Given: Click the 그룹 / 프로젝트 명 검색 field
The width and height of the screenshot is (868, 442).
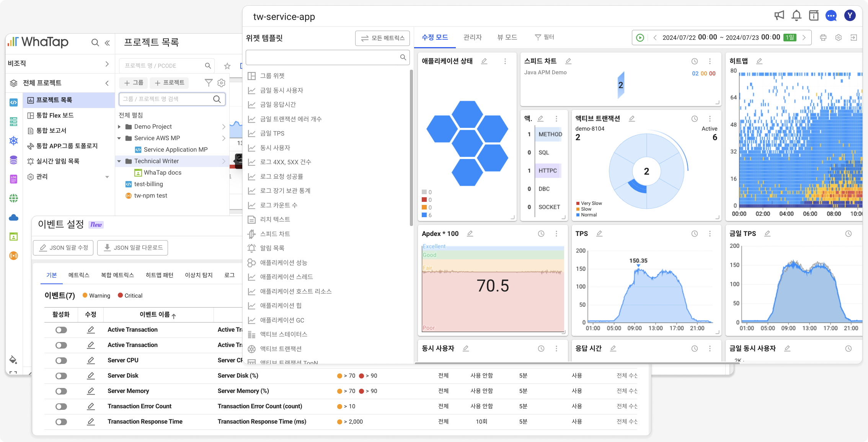Looking at the screenshot, I should [x=172, y=99].
